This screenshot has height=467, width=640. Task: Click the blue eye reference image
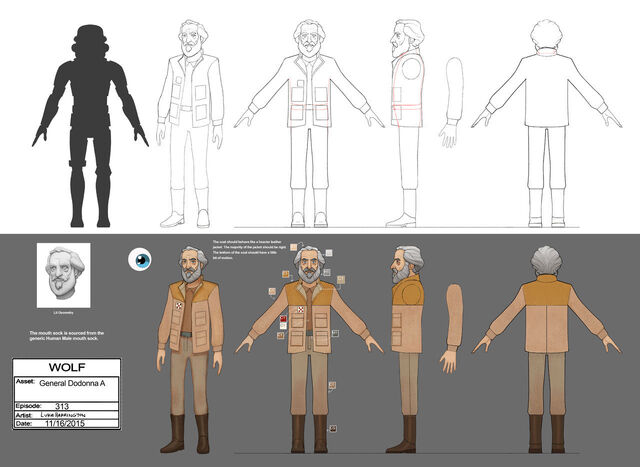[140, 260]
